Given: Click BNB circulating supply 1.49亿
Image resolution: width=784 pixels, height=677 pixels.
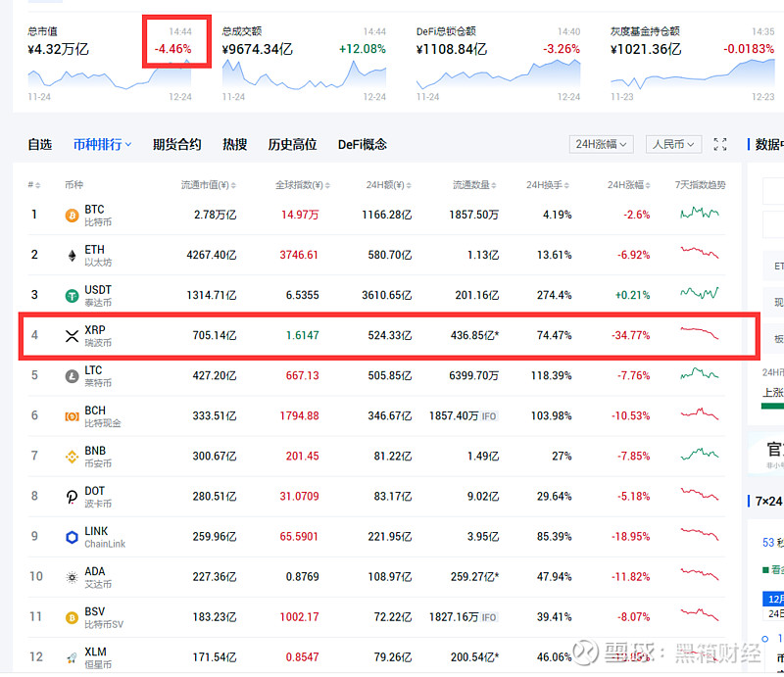Looking at the screenshot, I should click(x=483, y=456).
